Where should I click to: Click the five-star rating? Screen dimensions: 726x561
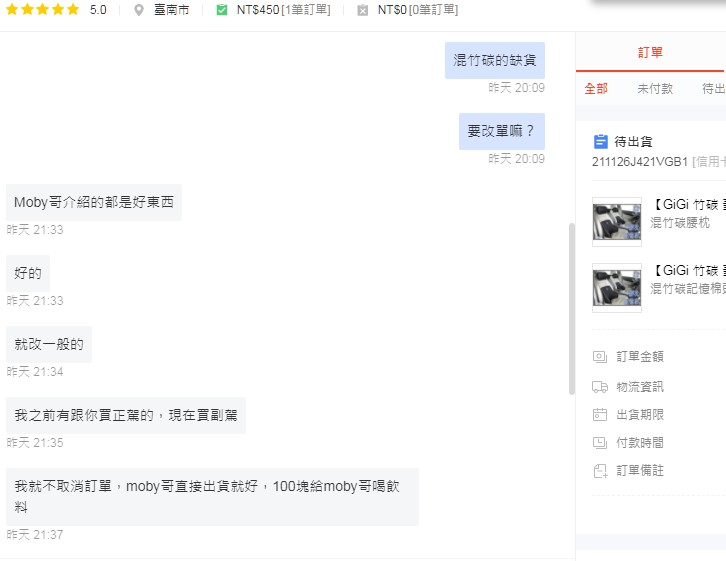click(43, 10)
